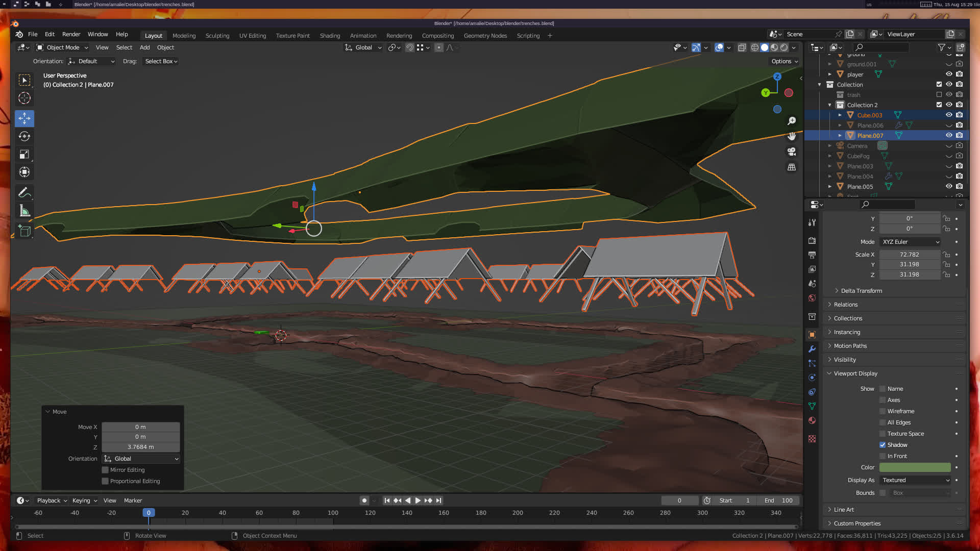This screenshot has height=551, width=980.
Task: Expand the Delta Transform section
Action: pyautogui.click(x=861, y=291)
